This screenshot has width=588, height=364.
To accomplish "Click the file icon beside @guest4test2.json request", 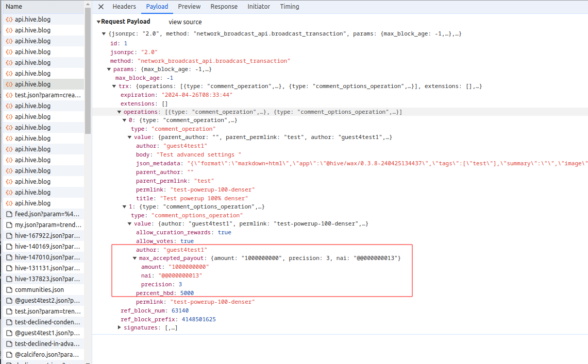I will pyautogui.click(x=9, y=301).
